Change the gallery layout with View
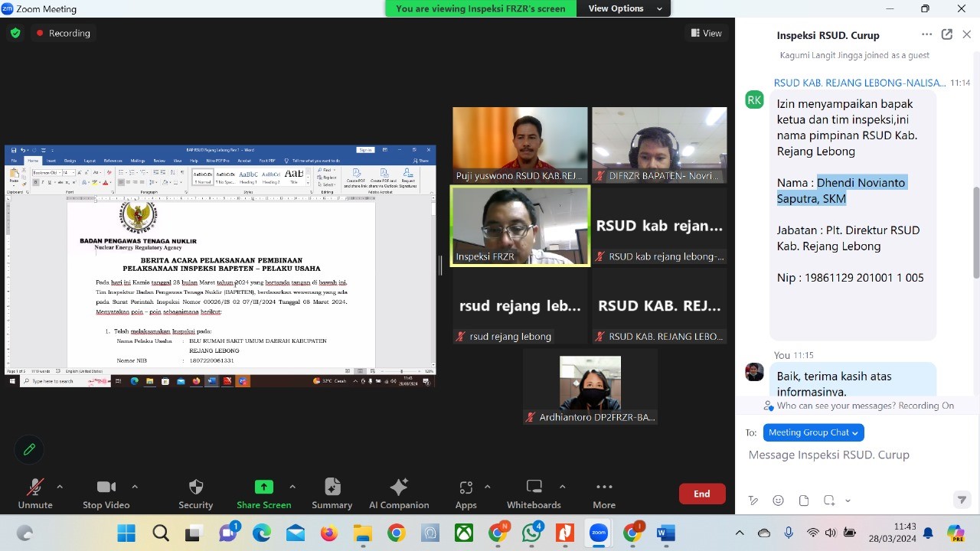The image size is (980, 551). (707, 33)
